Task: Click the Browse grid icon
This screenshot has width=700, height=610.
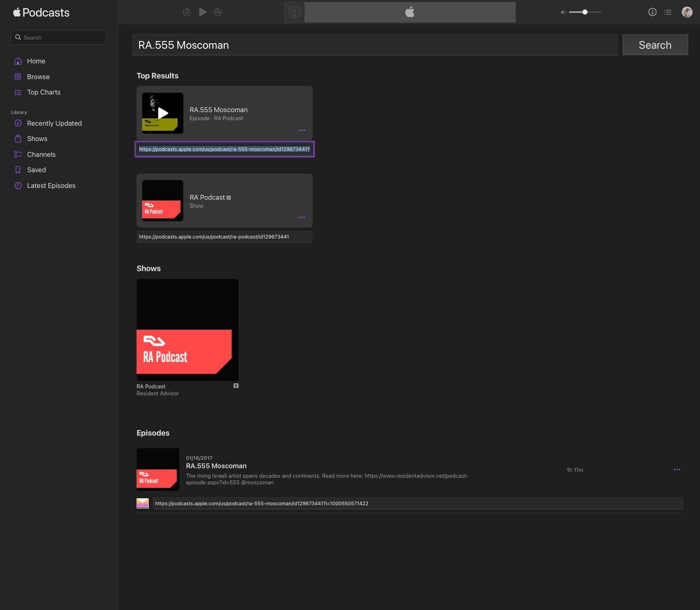Action: [x=18, y=77]
